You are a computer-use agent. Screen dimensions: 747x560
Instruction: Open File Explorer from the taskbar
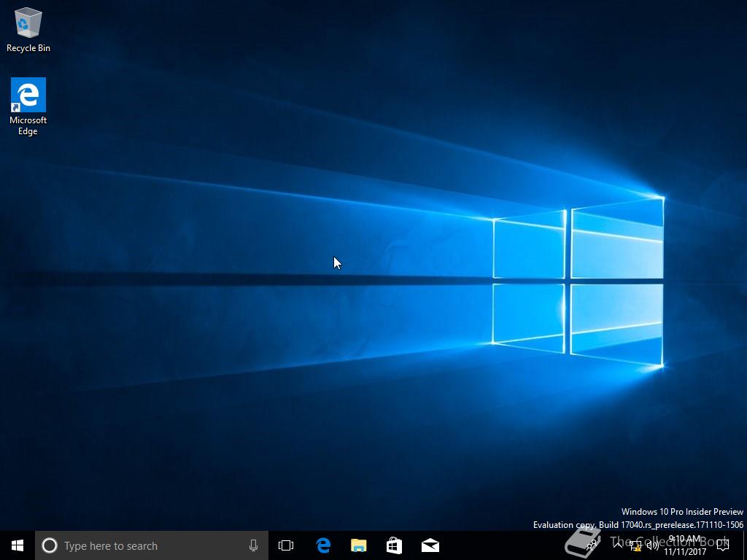(x=359, y=545)
